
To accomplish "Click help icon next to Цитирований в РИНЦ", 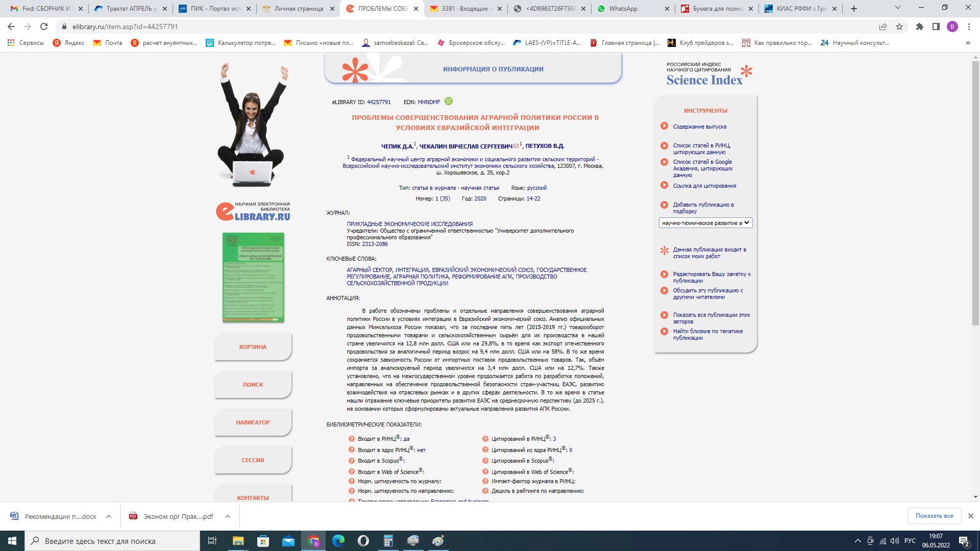I will (x=485, y=439).
